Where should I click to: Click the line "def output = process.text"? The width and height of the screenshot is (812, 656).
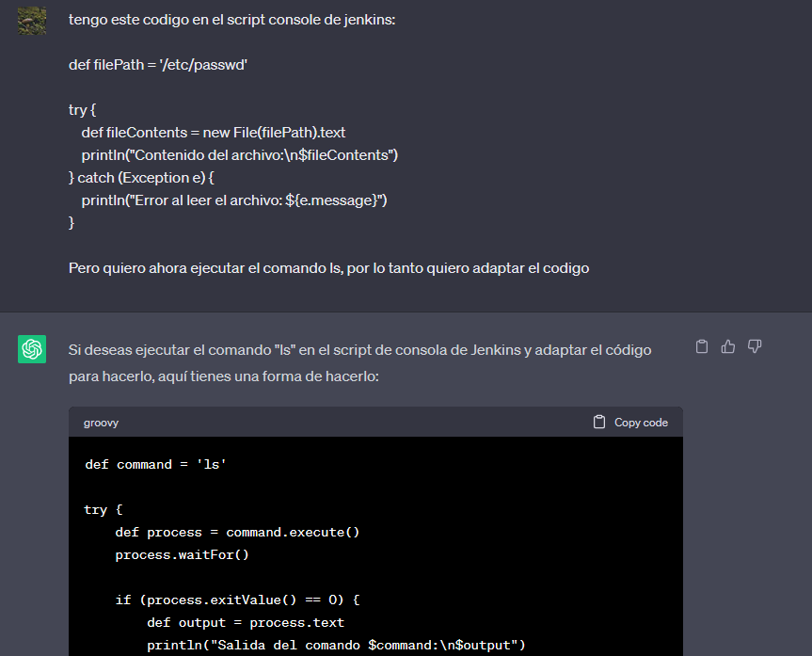246,622
